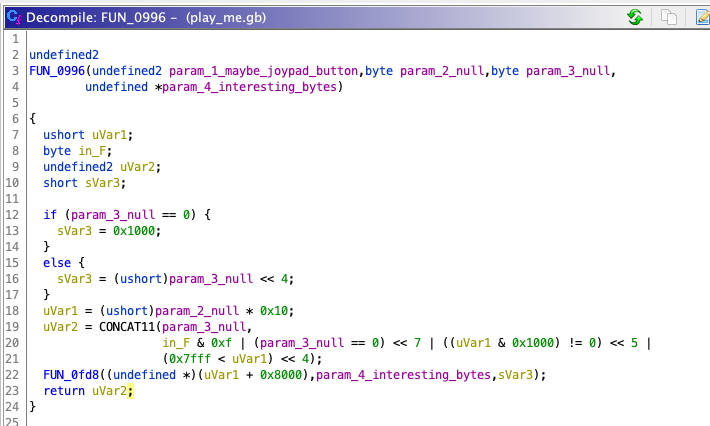The width and height of the screenshot is (710, 426).
Task: Click line number 1 in gutter
Action: [x=15, y=39]
